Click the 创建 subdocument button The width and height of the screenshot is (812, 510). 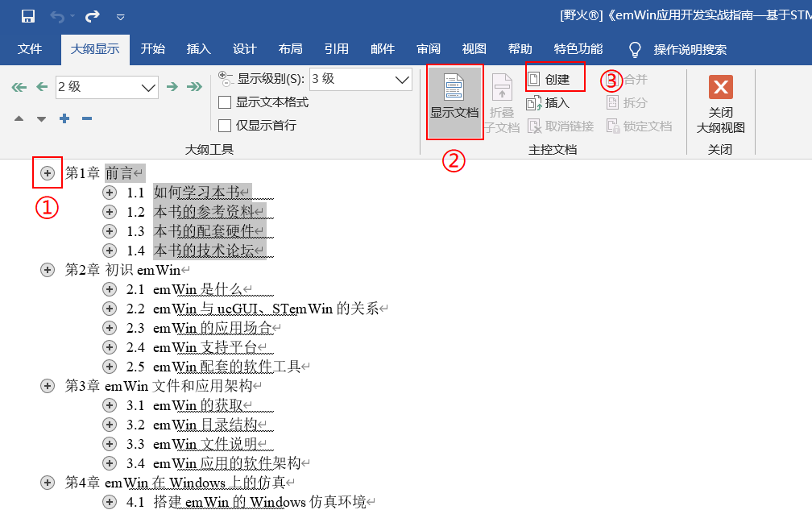pyautogui.click(x=549, y=79)
